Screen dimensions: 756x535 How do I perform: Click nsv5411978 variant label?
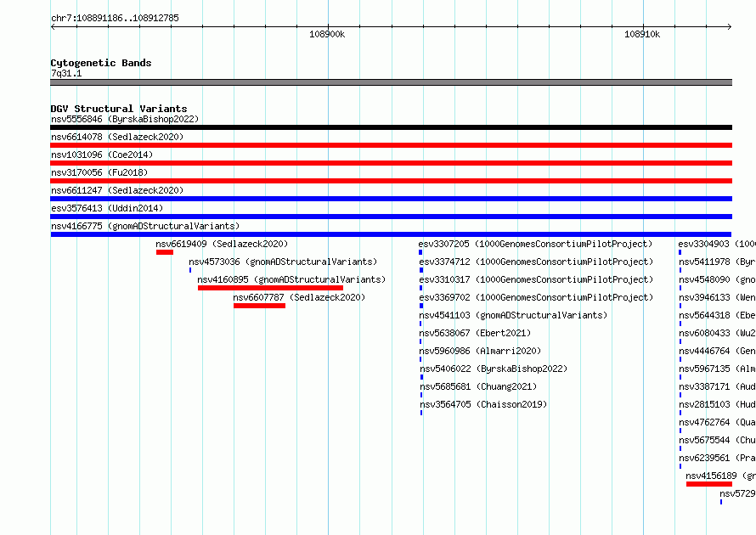(x=717, y=262)
